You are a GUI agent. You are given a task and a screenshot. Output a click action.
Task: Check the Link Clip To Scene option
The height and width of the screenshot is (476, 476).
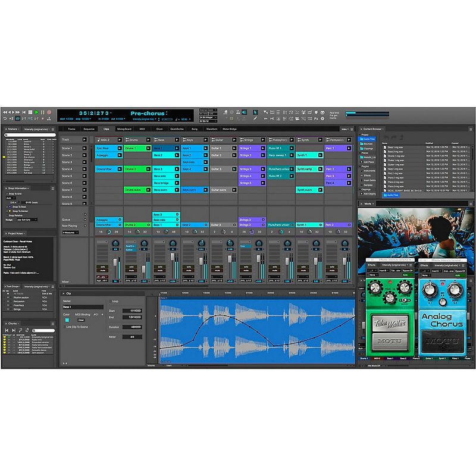[64, 327]
